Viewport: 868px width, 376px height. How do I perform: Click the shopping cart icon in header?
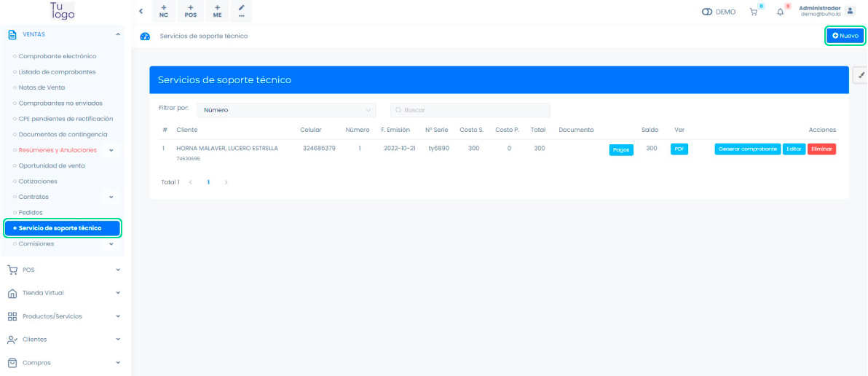tap(754, 12)
